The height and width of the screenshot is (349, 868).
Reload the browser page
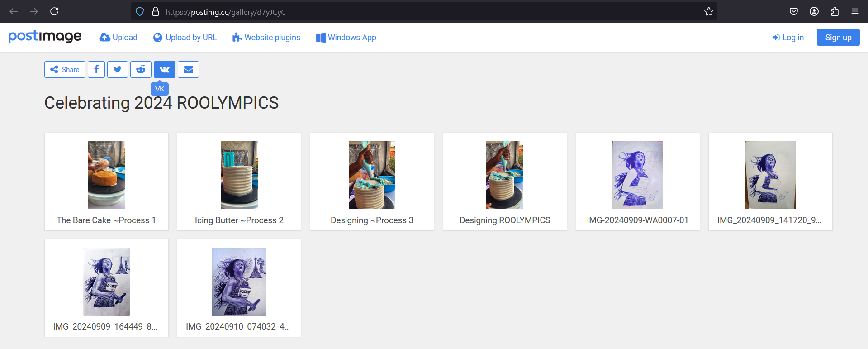[54, 12]
